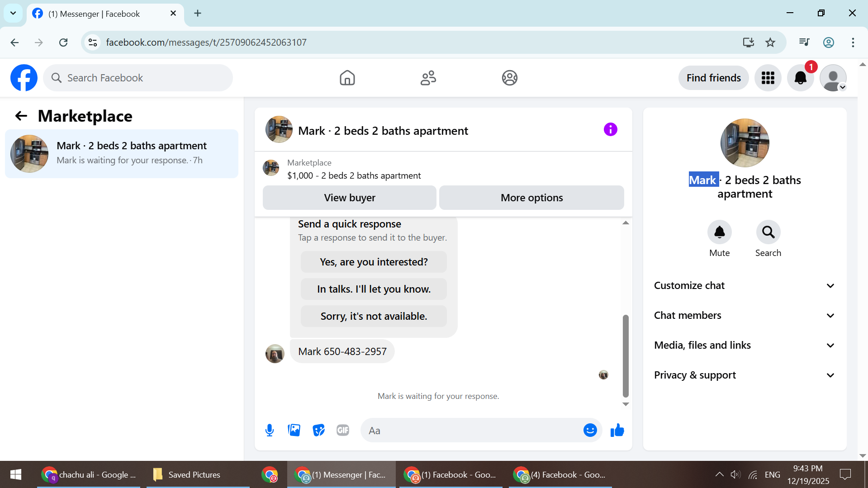
Task: Open Windows Start menu
Action: [x=16, y=474]
